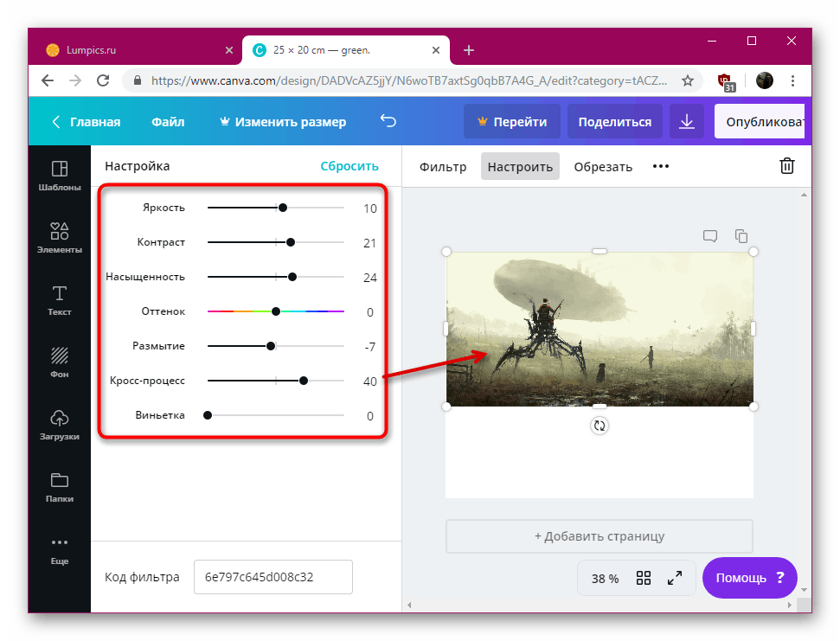Click the Перейти upgrade button
840x641 pixels.
pyautogui.click(x=512, y=122)
